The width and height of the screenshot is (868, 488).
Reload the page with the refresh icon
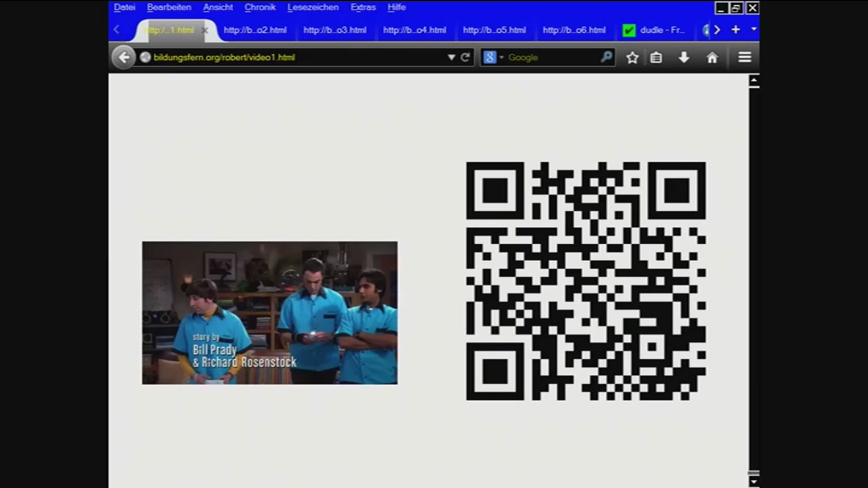[465, 57]
